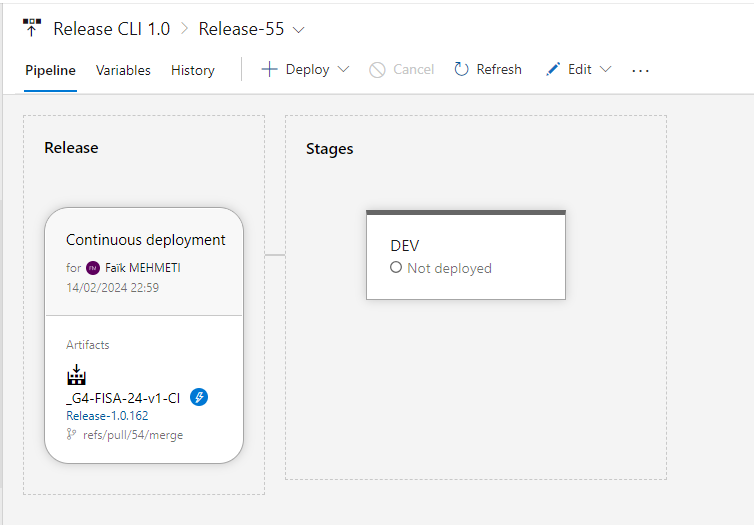Screen dimensions: 754x525
Task: Select the Pipeline tab
Action: tap(50, 70)
